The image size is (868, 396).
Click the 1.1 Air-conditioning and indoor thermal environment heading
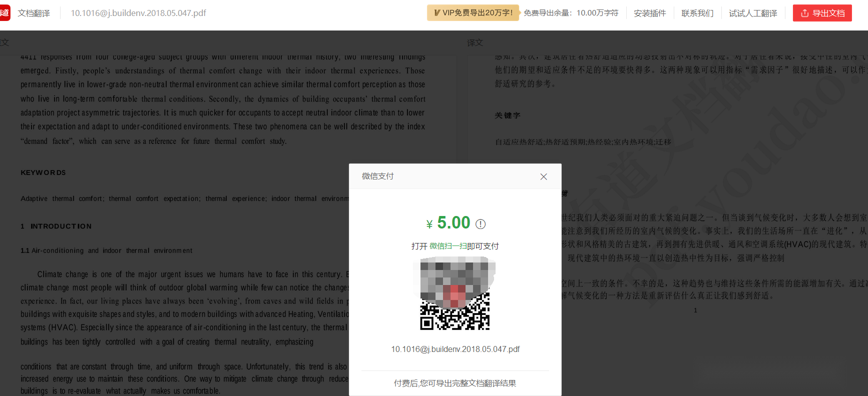[106, 250]
